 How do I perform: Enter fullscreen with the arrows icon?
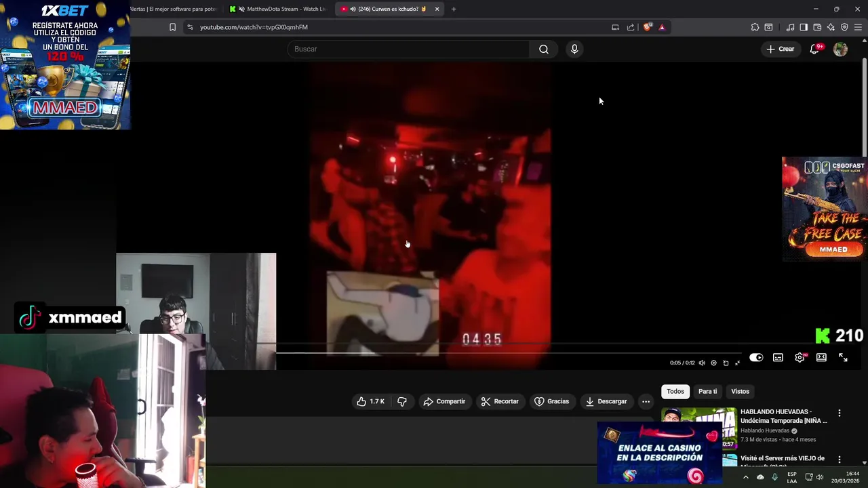pyautogui.click(x=843, y=357)
